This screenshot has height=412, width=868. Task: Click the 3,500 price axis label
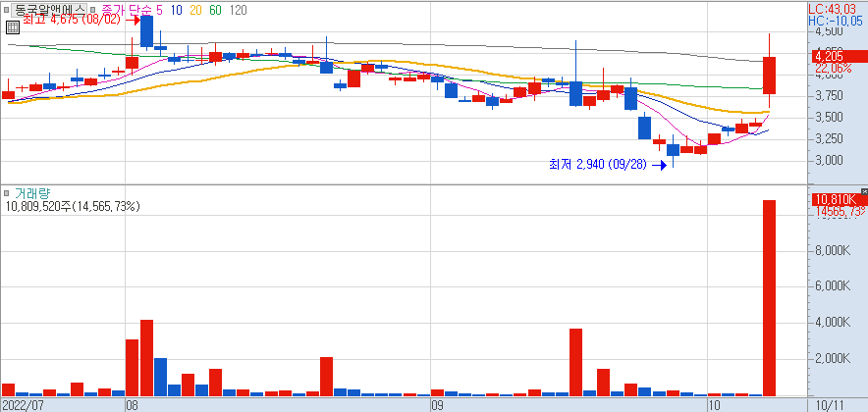pyautogui.click(x=828, y=118)
